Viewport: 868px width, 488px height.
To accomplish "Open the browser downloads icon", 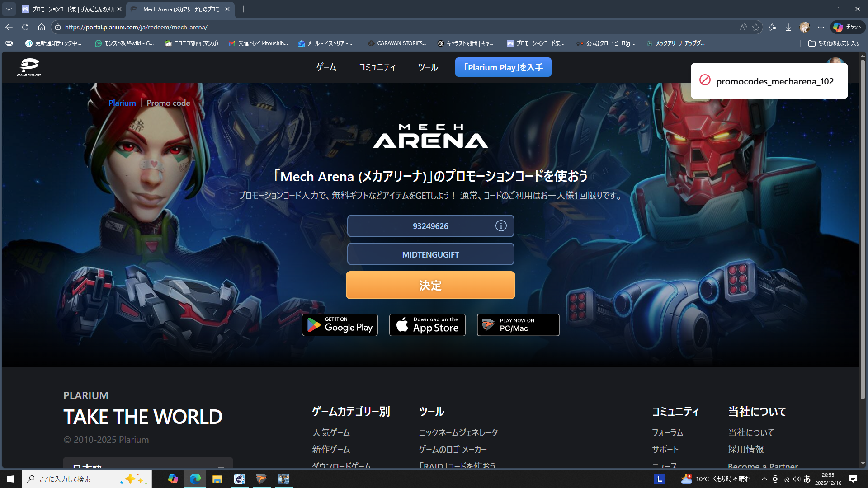I will [788, 27].
